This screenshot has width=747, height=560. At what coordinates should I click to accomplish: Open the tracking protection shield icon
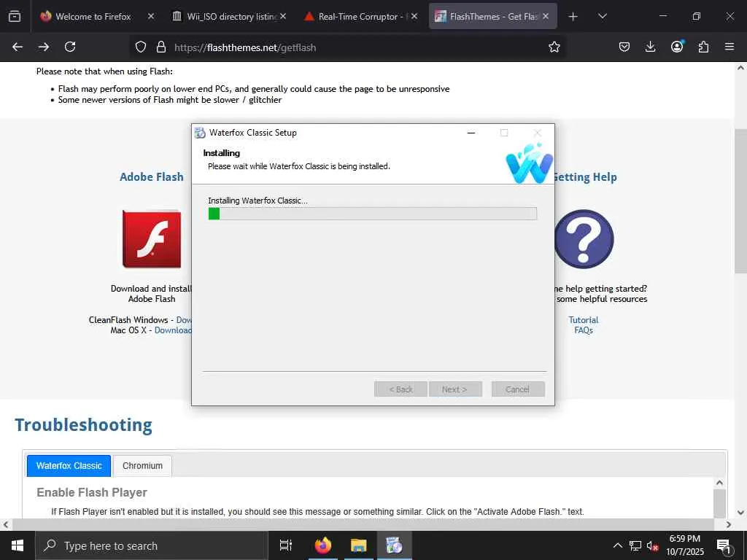pos(141,47)
